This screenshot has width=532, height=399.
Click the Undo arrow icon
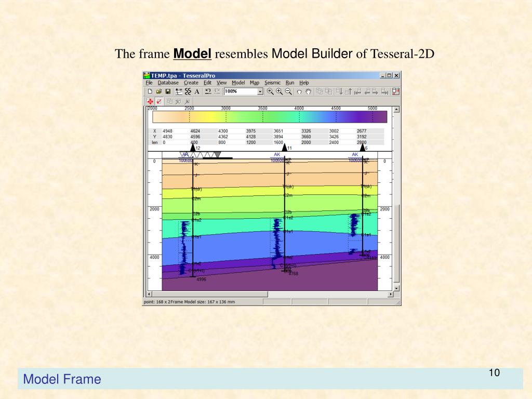pos(208,91)
